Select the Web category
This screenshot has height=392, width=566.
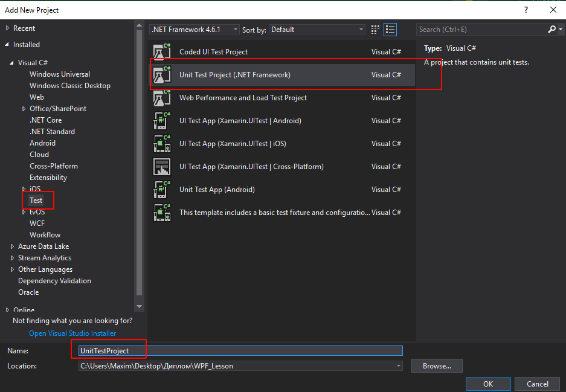coord(37,97)
